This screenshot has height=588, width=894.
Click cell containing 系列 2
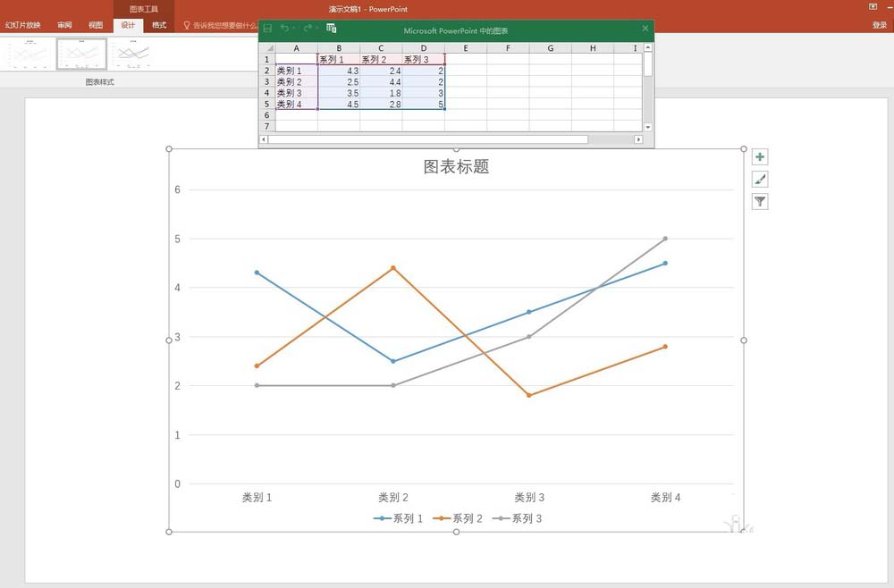(x=381, y=59)
